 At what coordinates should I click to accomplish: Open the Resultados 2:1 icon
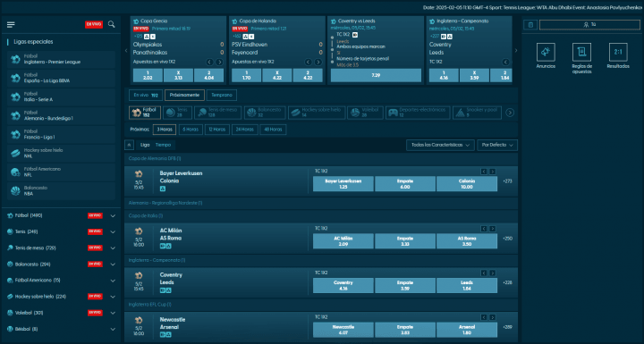tap(618, 52)
